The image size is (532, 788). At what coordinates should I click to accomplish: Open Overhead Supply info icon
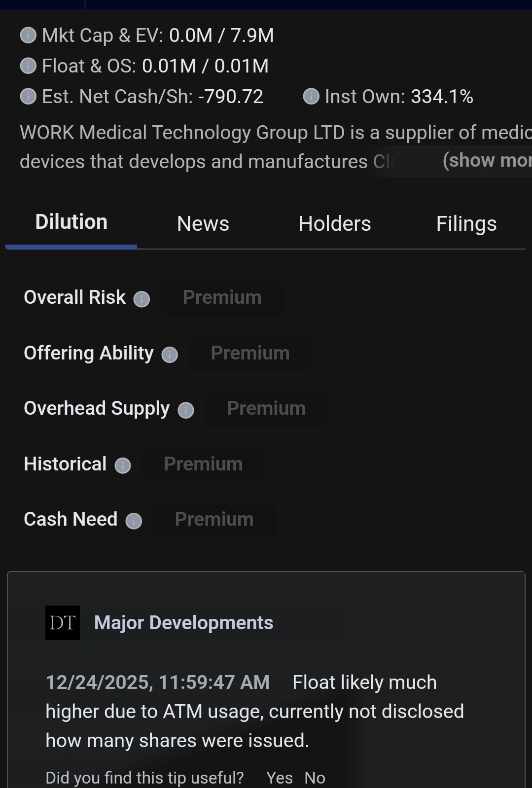186,410
